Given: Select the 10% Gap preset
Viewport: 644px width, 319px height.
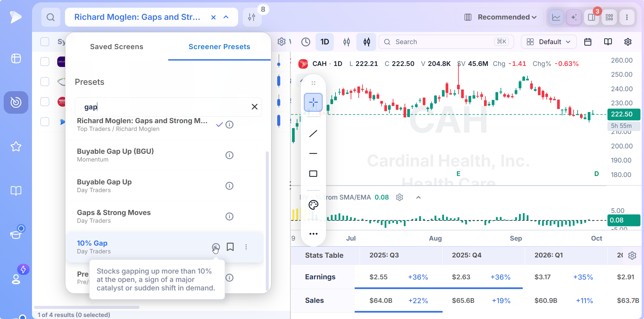Looking at the screenshot, I should click(164, 247).
